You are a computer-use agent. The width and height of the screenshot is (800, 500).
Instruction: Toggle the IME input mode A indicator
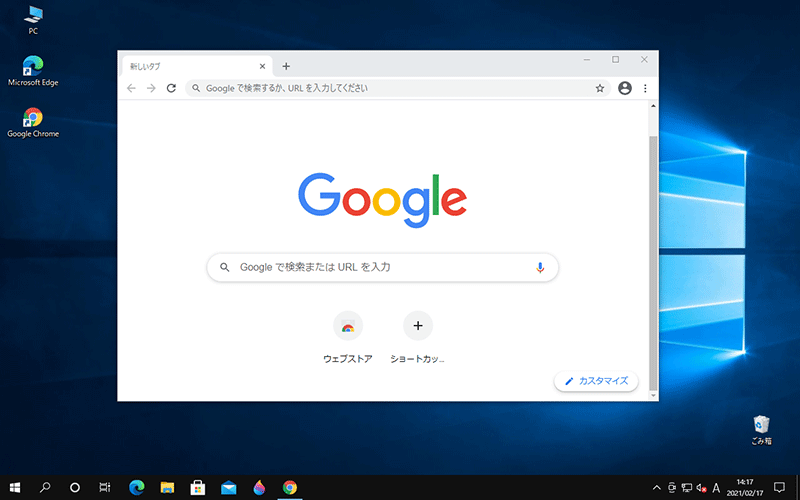click(x=716, y=488)
